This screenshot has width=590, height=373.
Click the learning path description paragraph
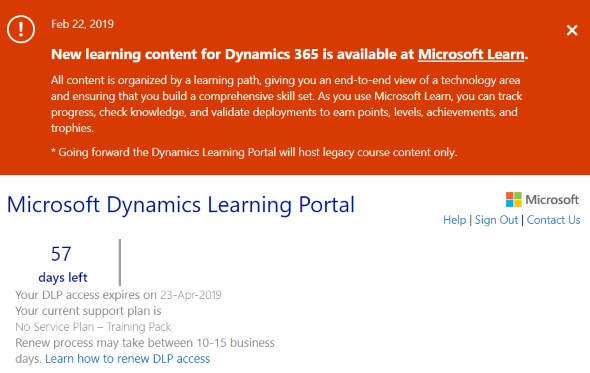[x=287, y=104]
